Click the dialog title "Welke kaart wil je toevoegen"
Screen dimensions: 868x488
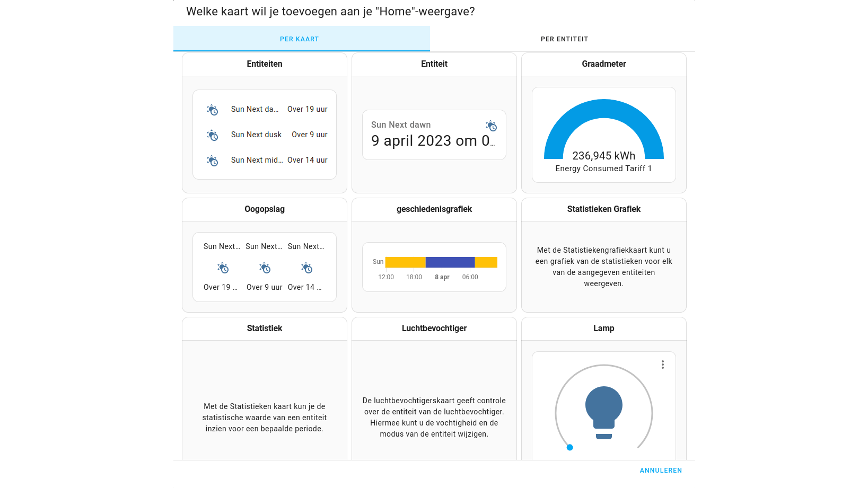[x=330, y=11]
